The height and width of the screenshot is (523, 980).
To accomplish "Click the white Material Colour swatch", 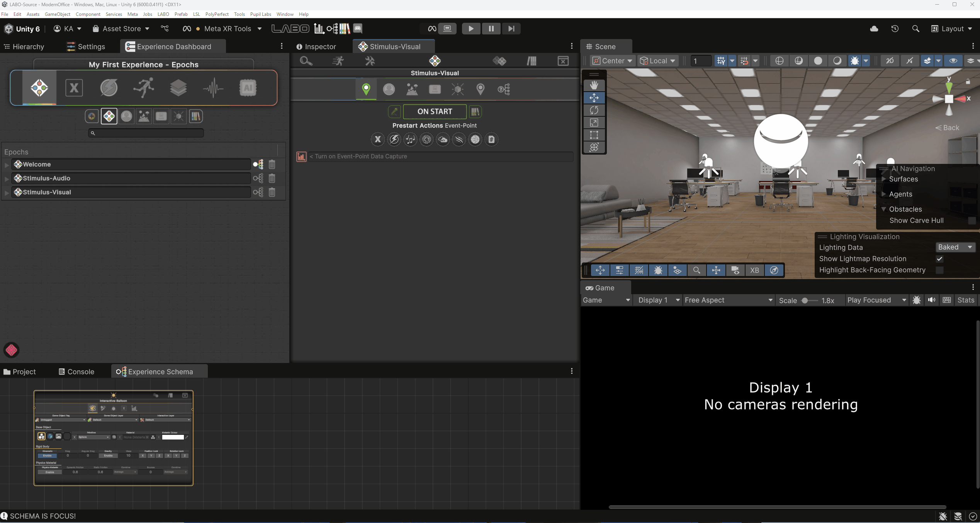I will 173,437.
